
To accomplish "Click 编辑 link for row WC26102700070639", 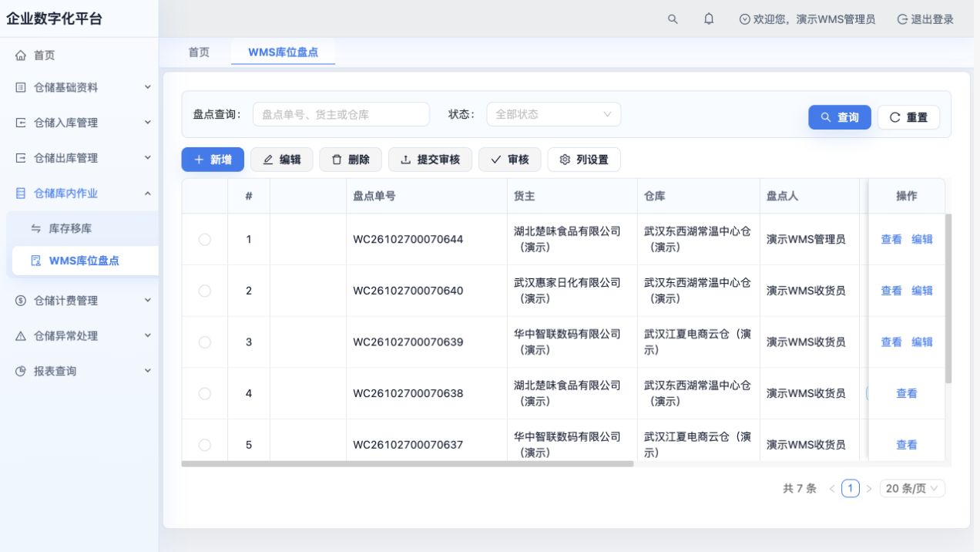I will (x=922, y=342).
